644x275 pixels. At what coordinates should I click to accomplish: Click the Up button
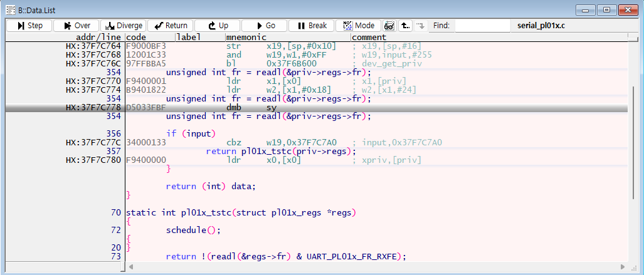coord(218,26)
